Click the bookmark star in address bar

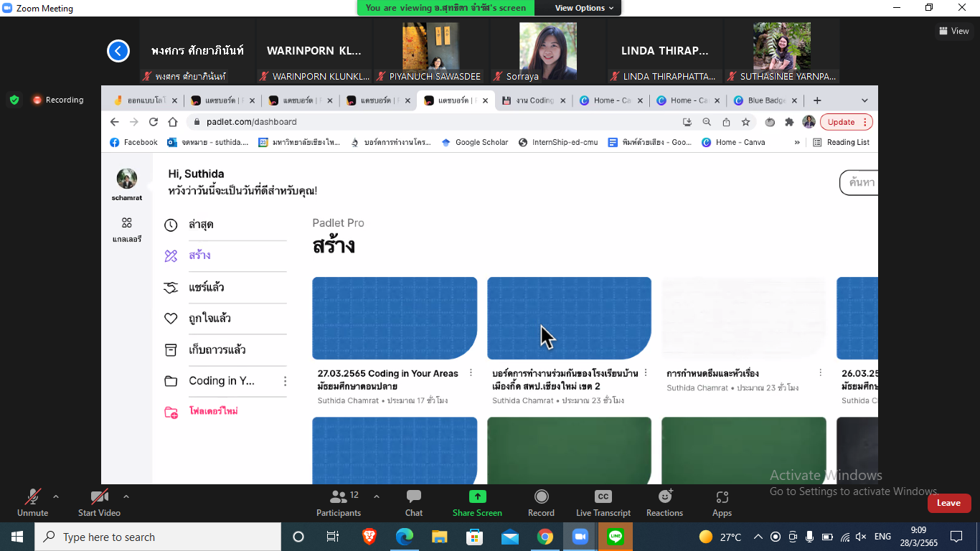click(x=745, y=122)
